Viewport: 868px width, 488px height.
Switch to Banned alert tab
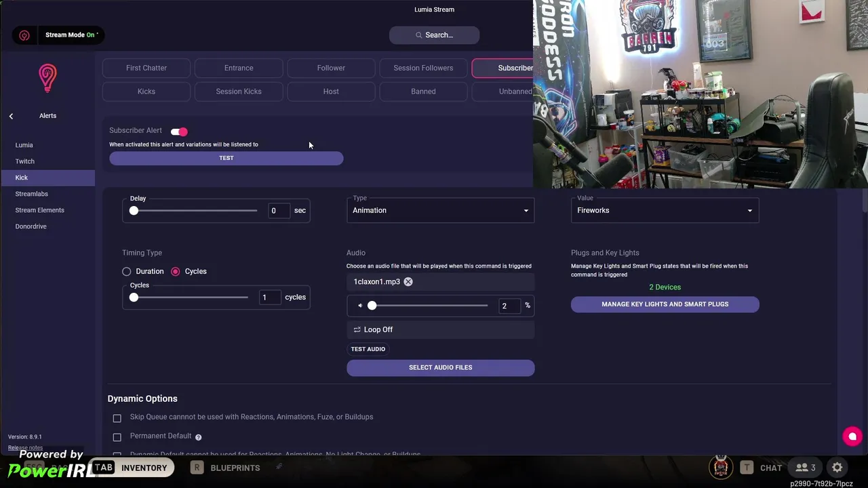[x=423, y=91]
